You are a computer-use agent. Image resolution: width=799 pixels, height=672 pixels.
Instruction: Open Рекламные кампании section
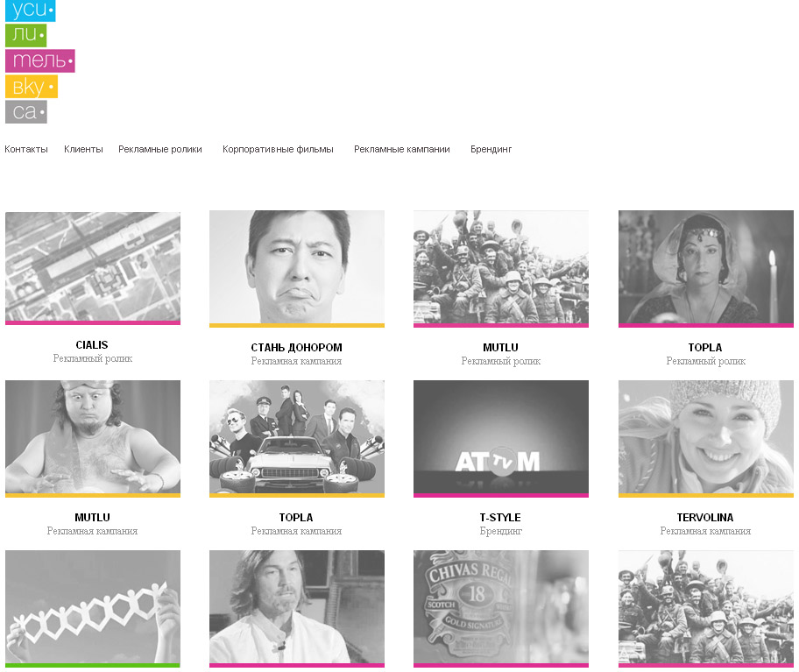pyautogui.click(x=401, y=149)
